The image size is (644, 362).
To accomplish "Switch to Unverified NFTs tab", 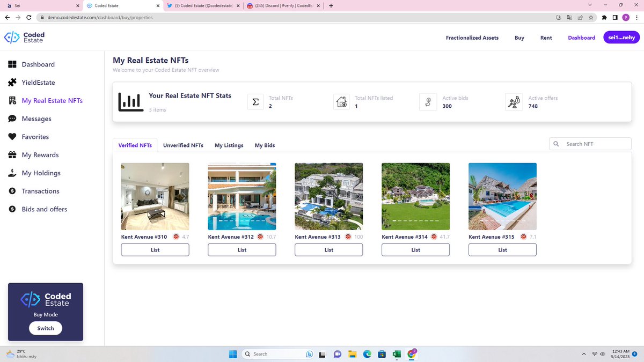I will [x=183, y=145].
